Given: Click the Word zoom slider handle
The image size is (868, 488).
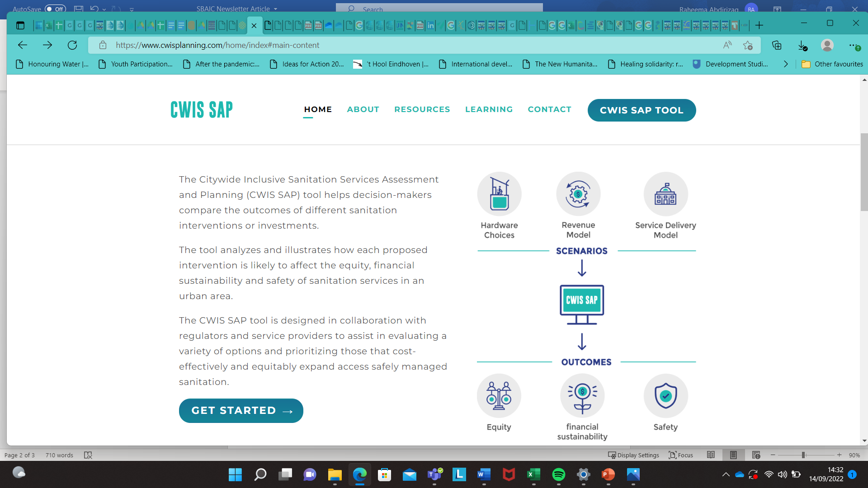Looking at the screenshot, I should coord(803,455).
